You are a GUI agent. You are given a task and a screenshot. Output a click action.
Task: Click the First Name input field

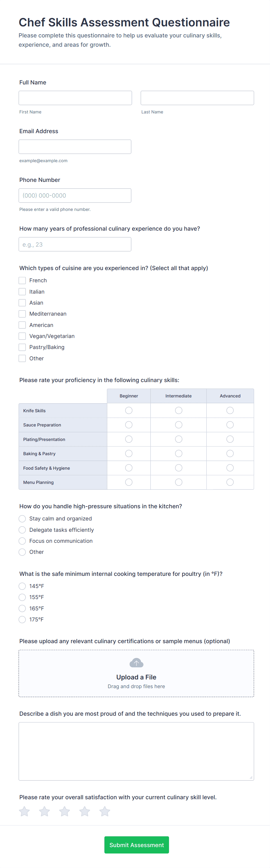pos(75,98)
